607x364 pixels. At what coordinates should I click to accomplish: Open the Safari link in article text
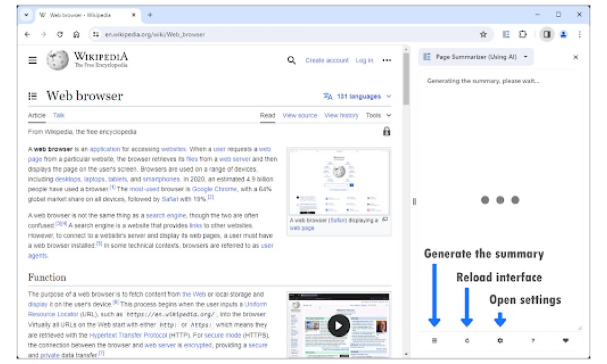tap(170, 199)
